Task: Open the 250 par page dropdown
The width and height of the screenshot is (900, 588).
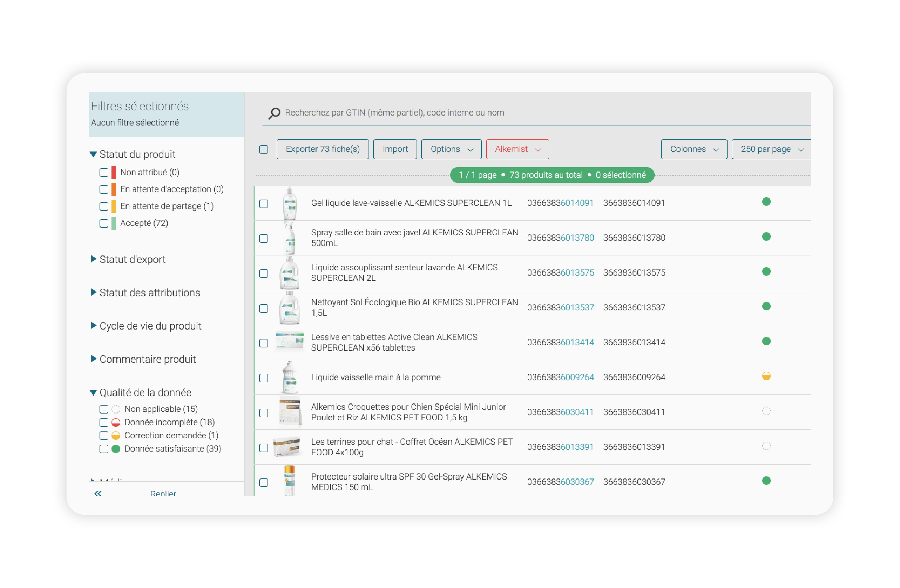Action: coord(771,149)
